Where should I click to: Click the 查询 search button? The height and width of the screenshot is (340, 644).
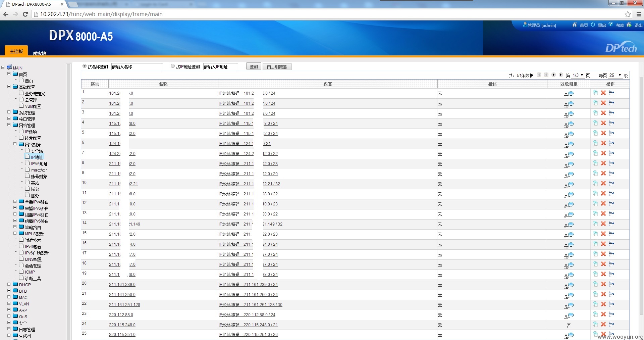tap(254, 66)
